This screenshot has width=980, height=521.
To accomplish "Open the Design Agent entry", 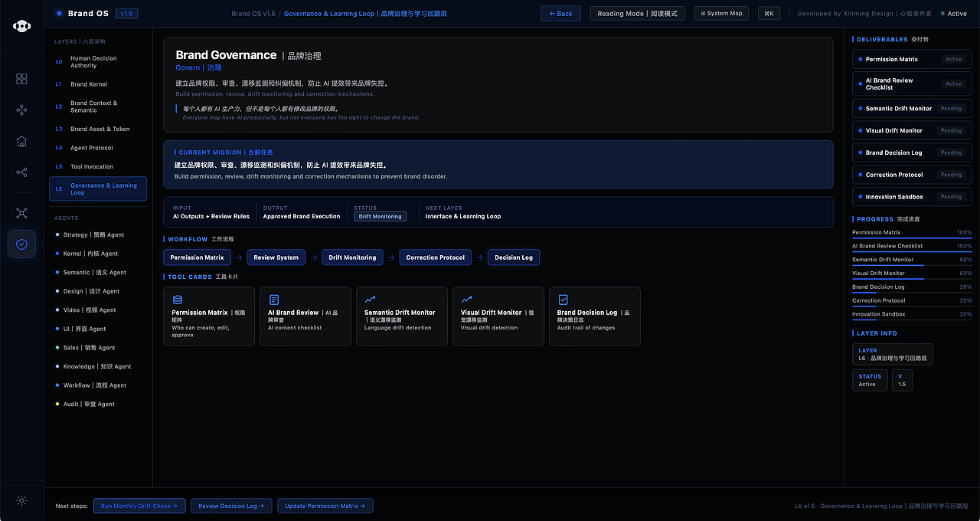I will pyautogui.click(x=98, y=291).
